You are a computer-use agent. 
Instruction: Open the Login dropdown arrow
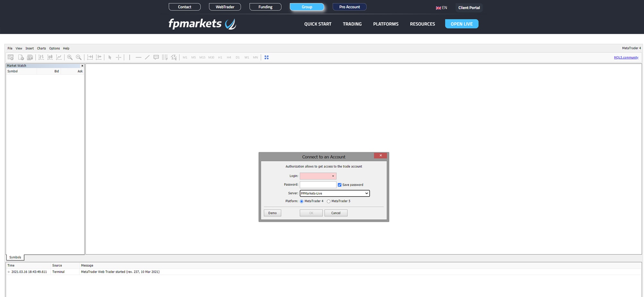[333, 176]
